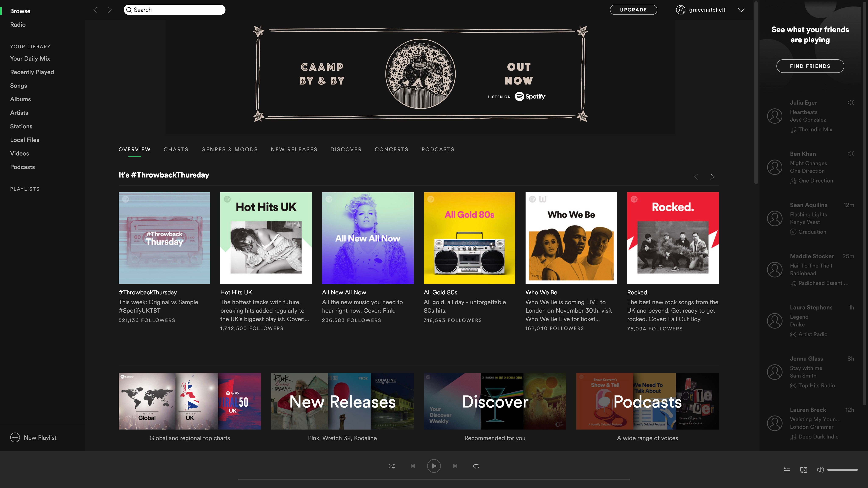The width and height of the screenshot is (868, 488).
Task: Open the play queue
Action: 787,470
